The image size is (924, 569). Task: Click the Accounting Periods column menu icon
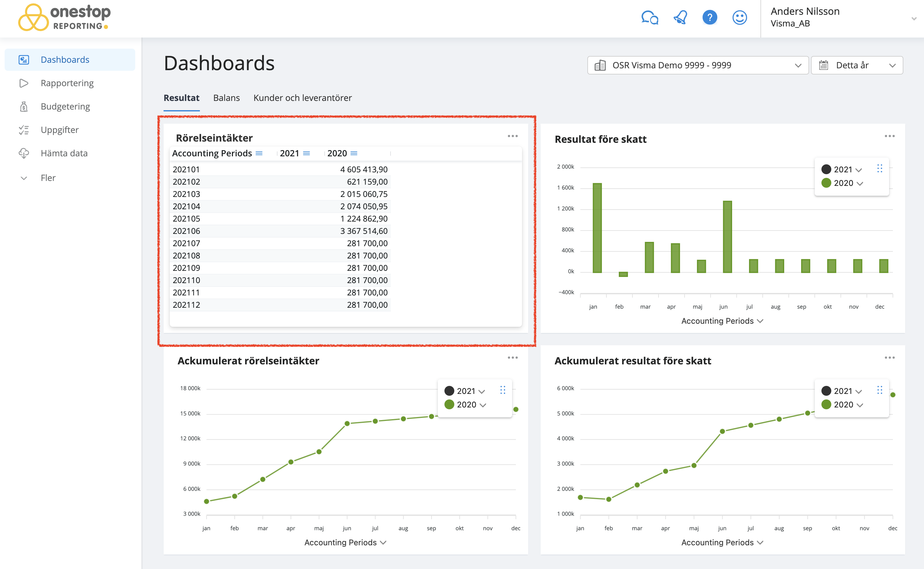pyautogui.click(x=259, y=154)
